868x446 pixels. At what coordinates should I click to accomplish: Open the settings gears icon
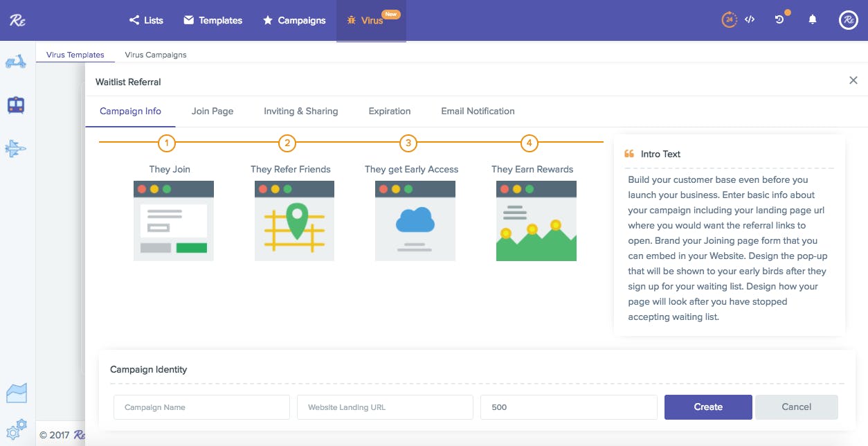[x=17, y=428]
